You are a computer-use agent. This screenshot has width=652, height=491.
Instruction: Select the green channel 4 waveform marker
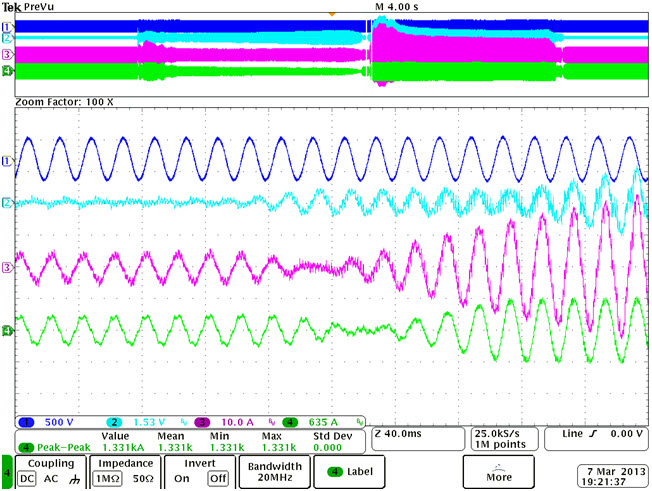click(7, 330)
